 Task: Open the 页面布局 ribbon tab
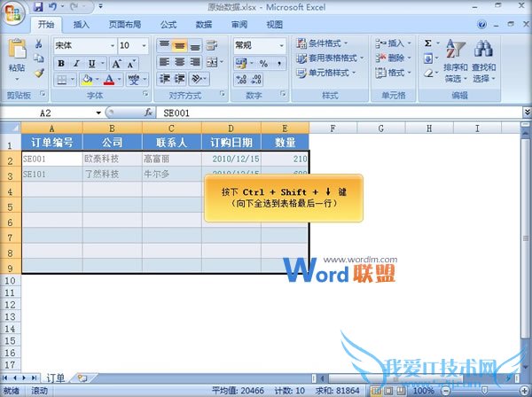125,25
